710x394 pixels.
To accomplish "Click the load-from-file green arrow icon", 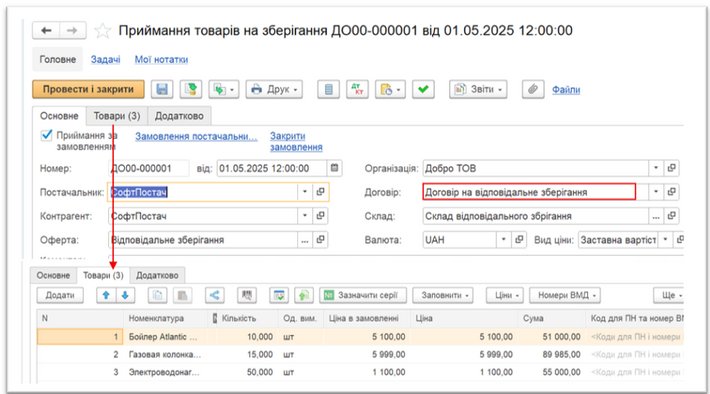I will point(304,295).
